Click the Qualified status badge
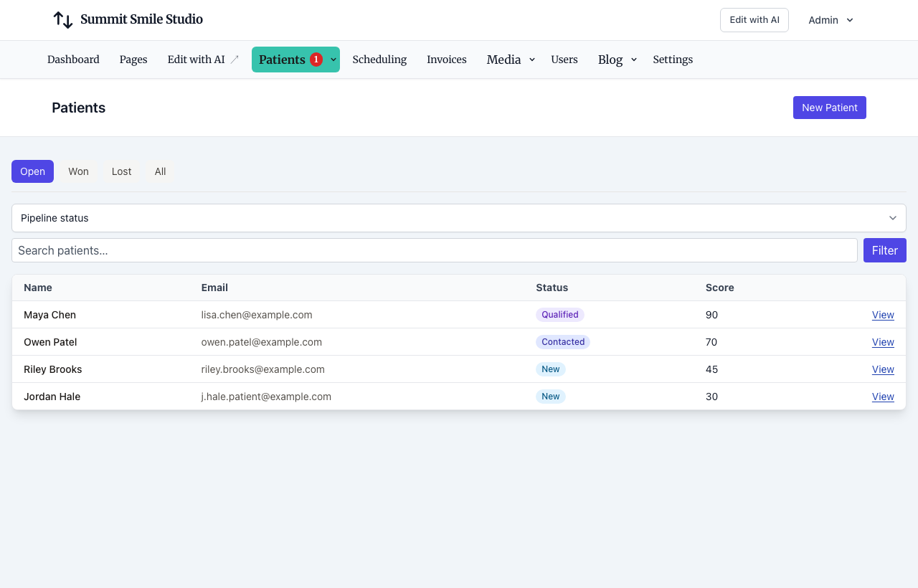Screen dimensions: 918x588 [560, 315]
